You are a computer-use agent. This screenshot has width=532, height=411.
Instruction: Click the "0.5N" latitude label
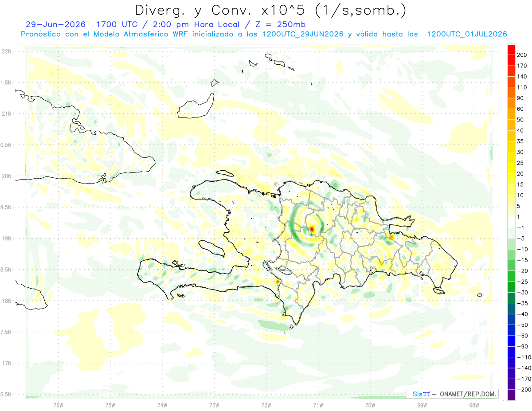pyautogui.click(x=6, y=145)
